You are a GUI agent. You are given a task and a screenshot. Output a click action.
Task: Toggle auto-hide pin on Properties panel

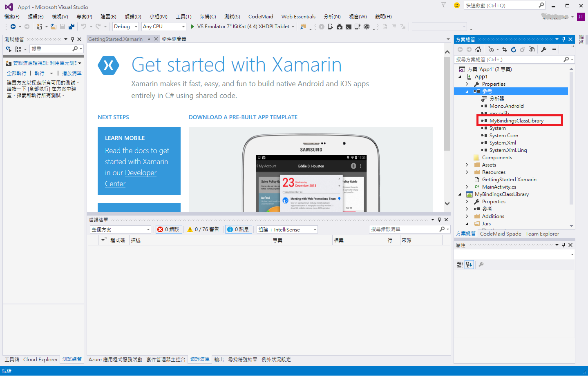point(564,245)
